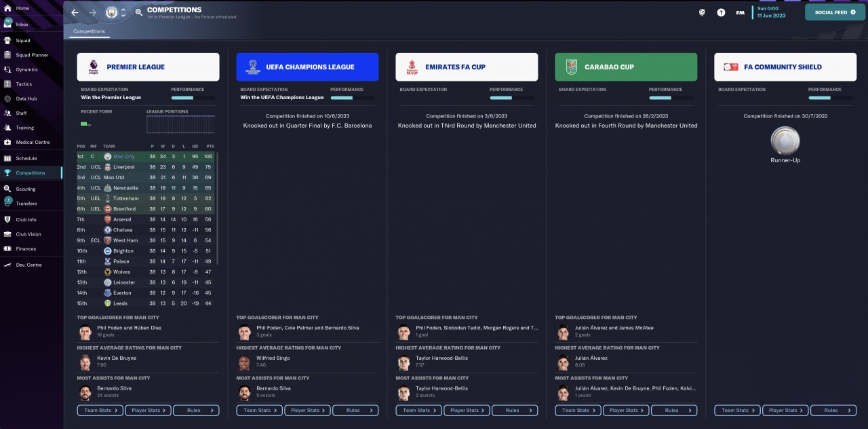Open Premier League Player Stats
868x429 pixels.
(x=148, y=410)
